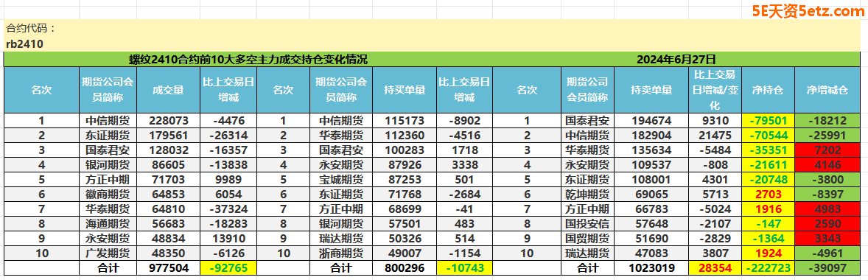Click the change value -8902

[464, 121]
